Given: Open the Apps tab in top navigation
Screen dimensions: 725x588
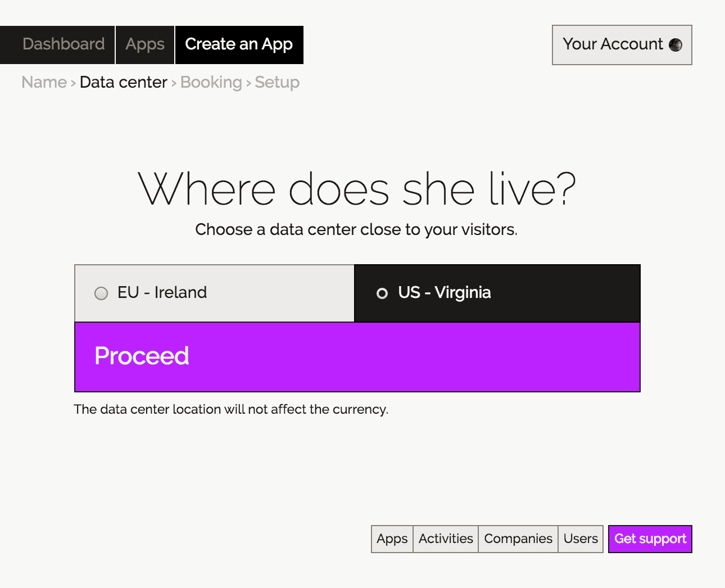Looking at the screenshot, I should click(x=145, y=44).
